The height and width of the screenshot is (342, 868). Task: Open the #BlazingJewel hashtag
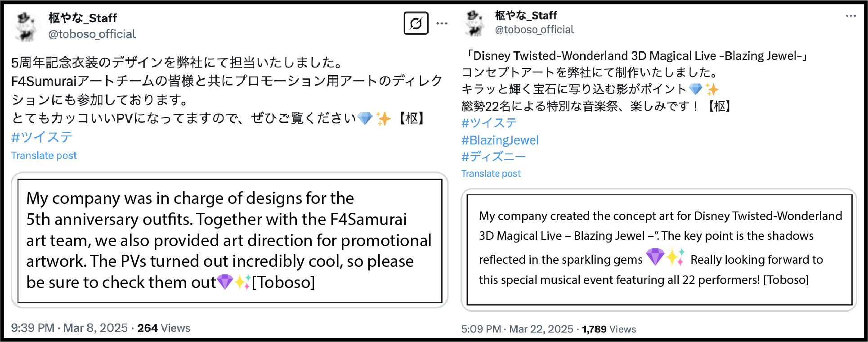(x=500, y=140)
